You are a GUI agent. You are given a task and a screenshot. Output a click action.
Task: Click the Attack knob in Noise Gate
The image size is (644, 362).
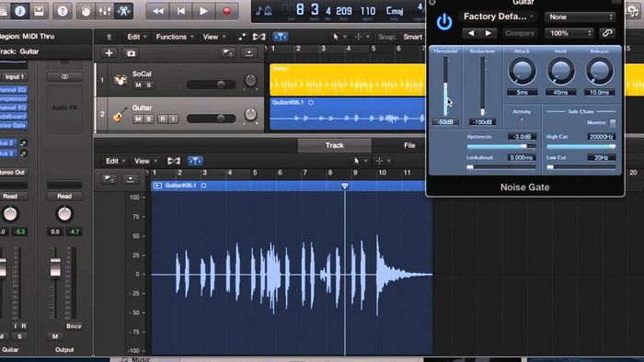[x=522, y=71]
